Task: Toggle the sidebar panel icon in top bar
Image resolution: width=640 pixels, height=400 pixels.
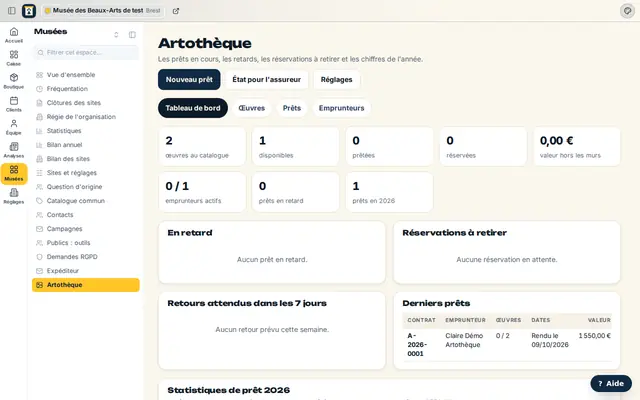Action: tap(12, 11)
